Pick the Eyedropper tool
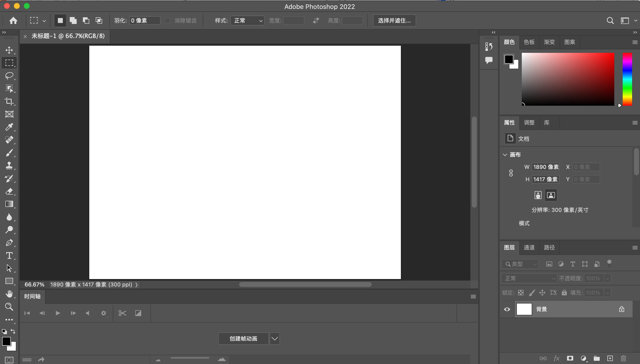This screenshot has width=640, height=364. 9,127
